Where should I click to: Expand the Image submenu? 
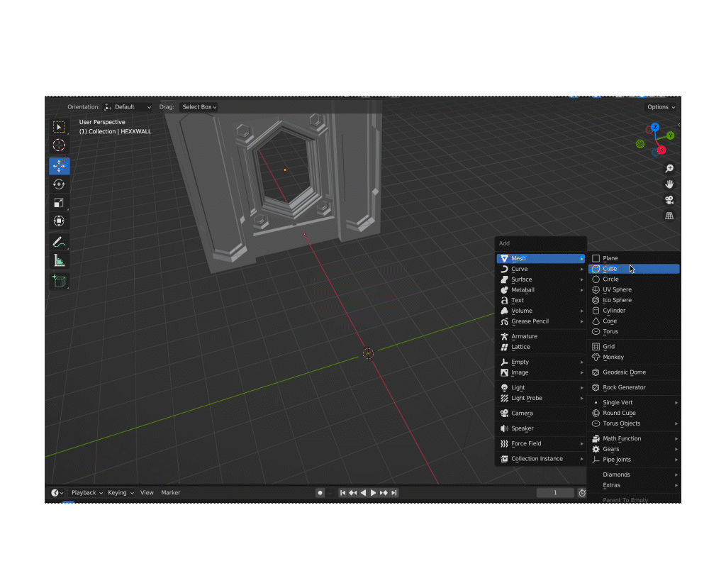coord(541,372)
